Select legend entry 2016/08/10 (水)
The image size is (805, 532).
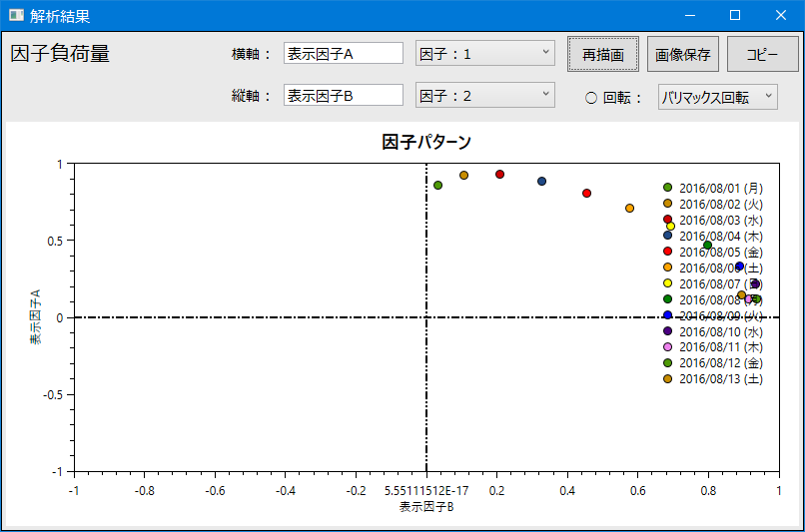pyautogui.click(x=713, y=331)
